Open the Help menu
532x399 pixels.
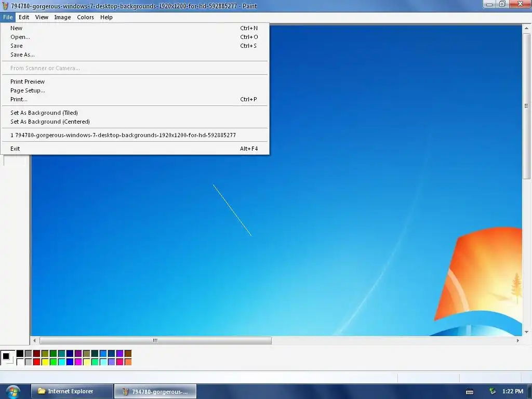[x=106, y=17]
